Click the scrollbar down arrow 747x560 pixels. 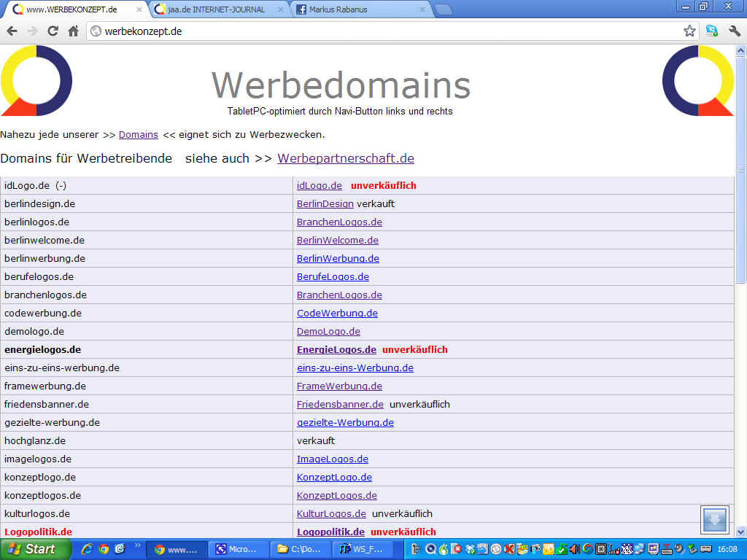(740, 532)
